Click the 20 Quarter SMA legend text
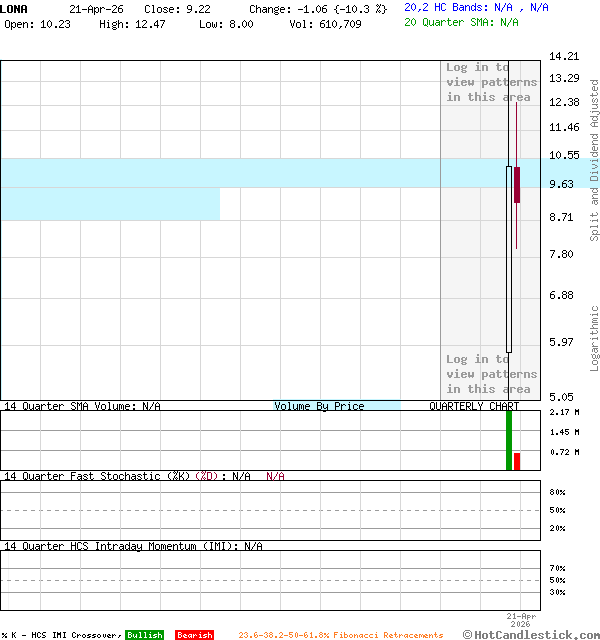Screen dimensions: 600x640 [461, 21]
